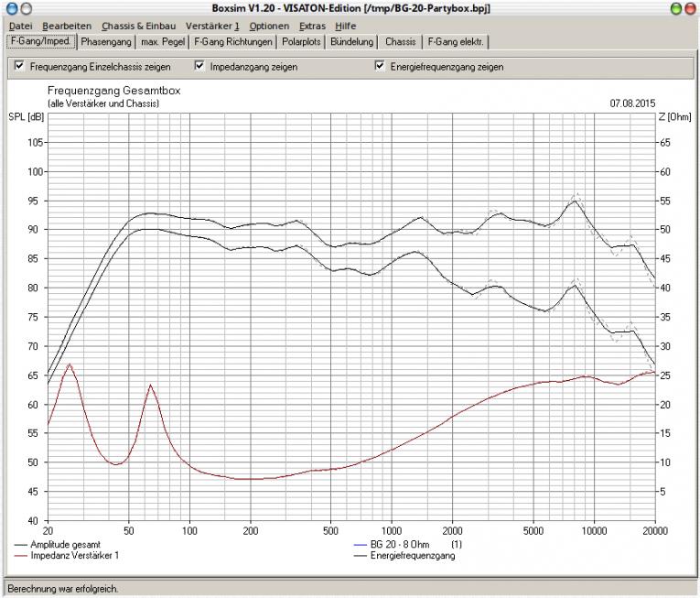
Task: Open the Polarplots tab
Action: [301, 41]
